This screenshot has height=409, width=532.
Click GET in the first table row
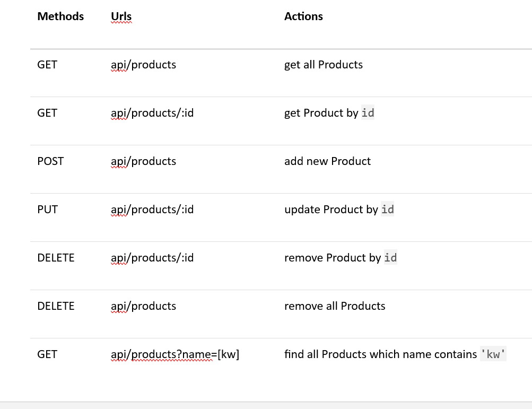47,65
